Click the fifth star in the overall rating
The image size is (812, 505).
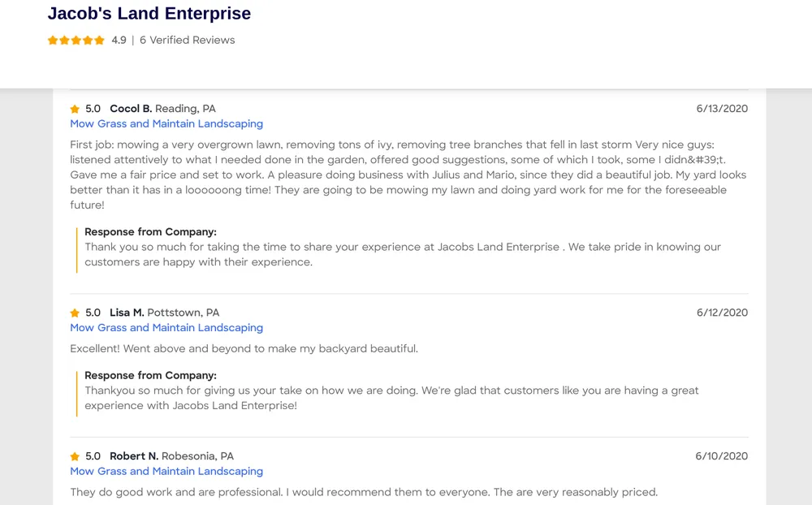[x=98, y=39]
